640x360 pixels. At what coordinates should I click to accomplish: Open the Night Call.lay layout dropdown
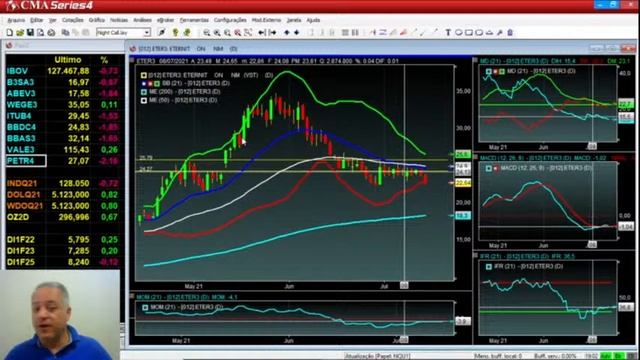coord(147,33)
